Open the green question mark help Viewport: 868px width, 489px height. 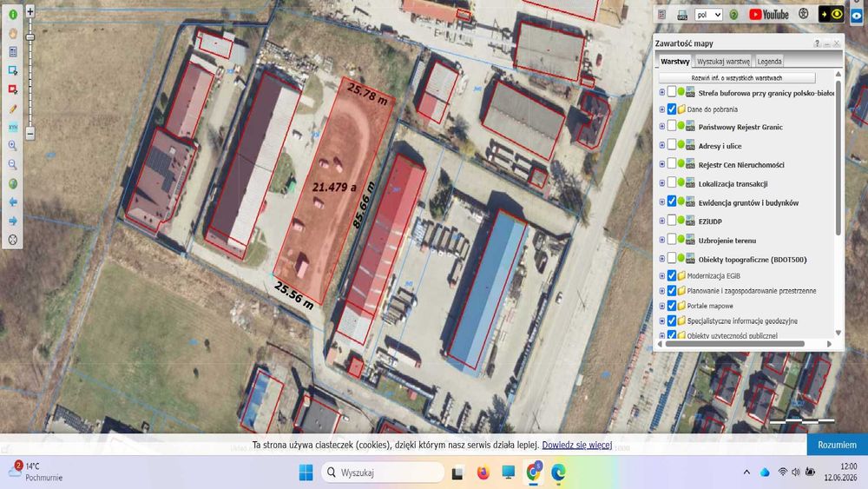tap(733, 15)
